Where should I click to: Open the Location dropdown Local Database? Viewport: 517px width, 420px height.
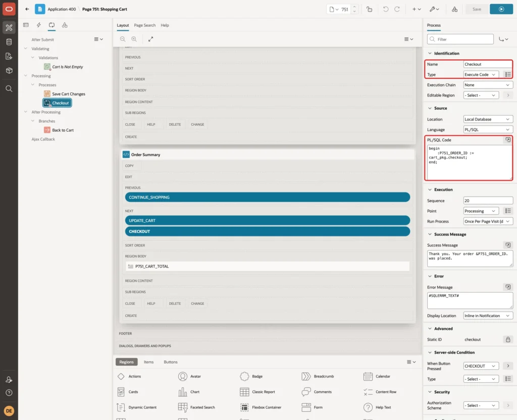click(488, 119)
